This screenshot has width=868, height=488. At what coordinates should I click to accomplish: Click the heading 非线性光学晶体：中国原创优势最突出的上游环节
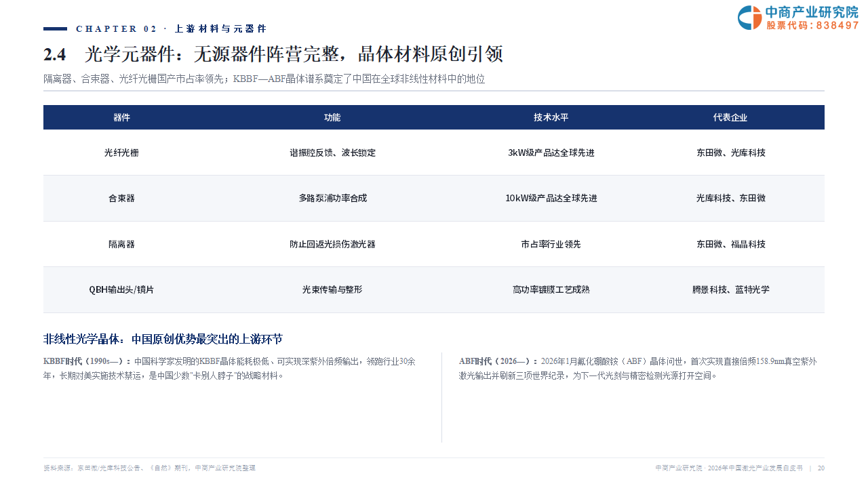coord(163,339)
